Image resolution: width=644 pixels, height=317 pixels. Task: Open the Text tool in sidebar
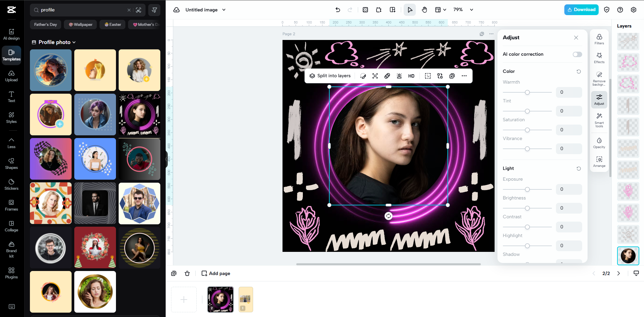pos(11,97)
